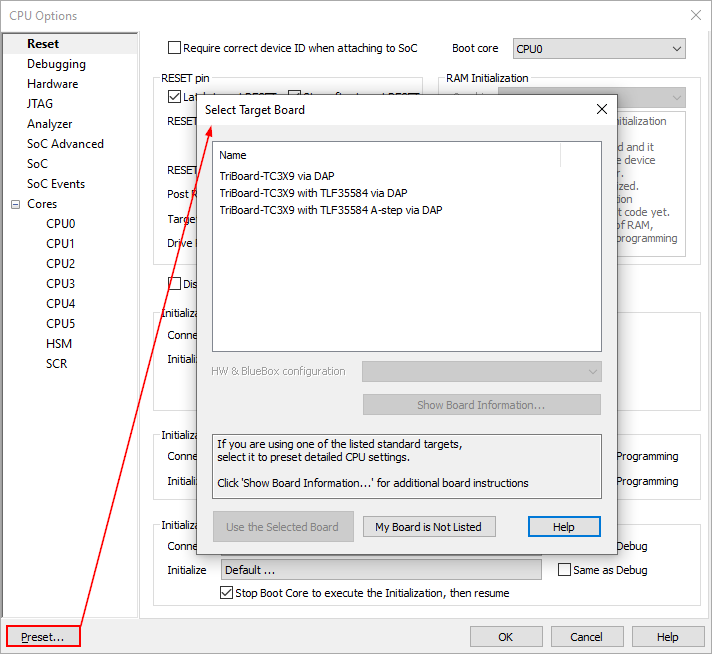Image resolution: width=712 pixels, height=654 pixels.
Task: Open Help in Select Target Board dialog
Action: (564, 527)
